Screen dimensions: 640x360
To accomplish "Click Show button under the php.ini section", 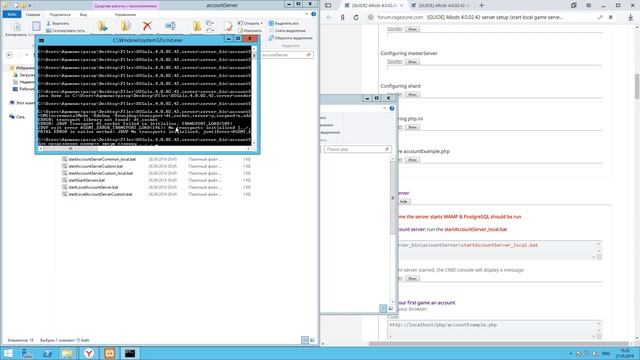I will 412,127.
